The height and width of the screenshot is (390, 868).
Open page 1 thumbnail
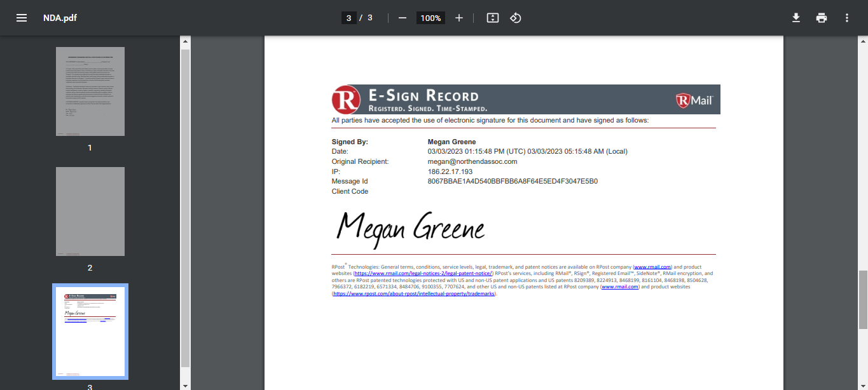tap(90, 91)
